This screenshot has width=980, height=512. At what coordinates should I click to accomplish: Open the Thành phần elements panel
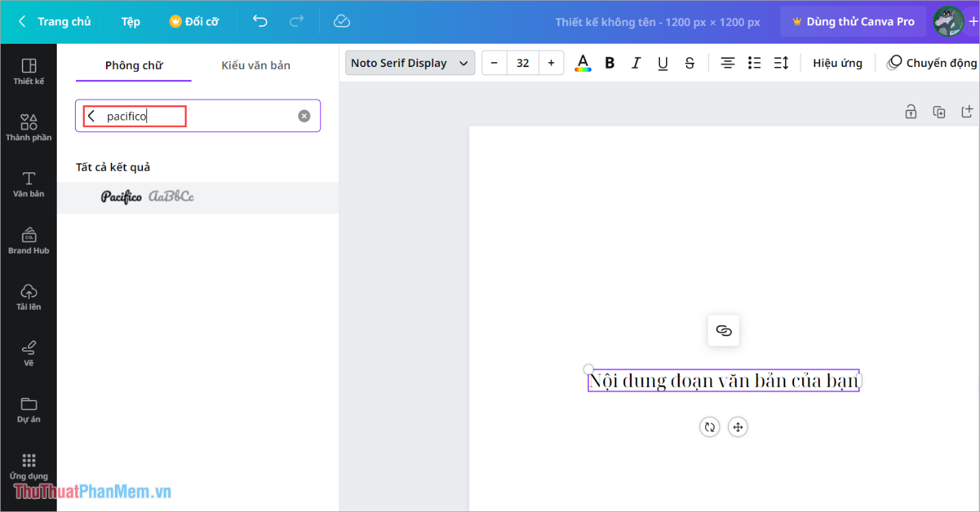pyautogui.click(x=29, y=127)
